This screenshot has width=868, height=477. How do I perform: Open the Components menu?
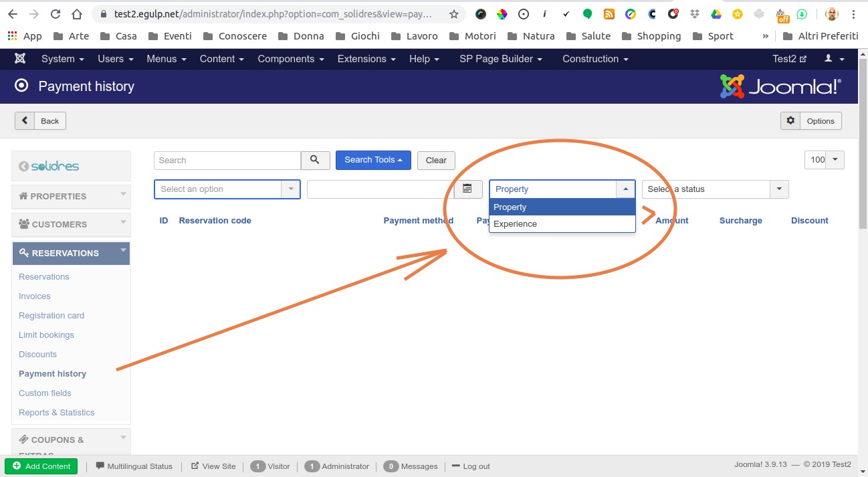click(x=290, y=59)
